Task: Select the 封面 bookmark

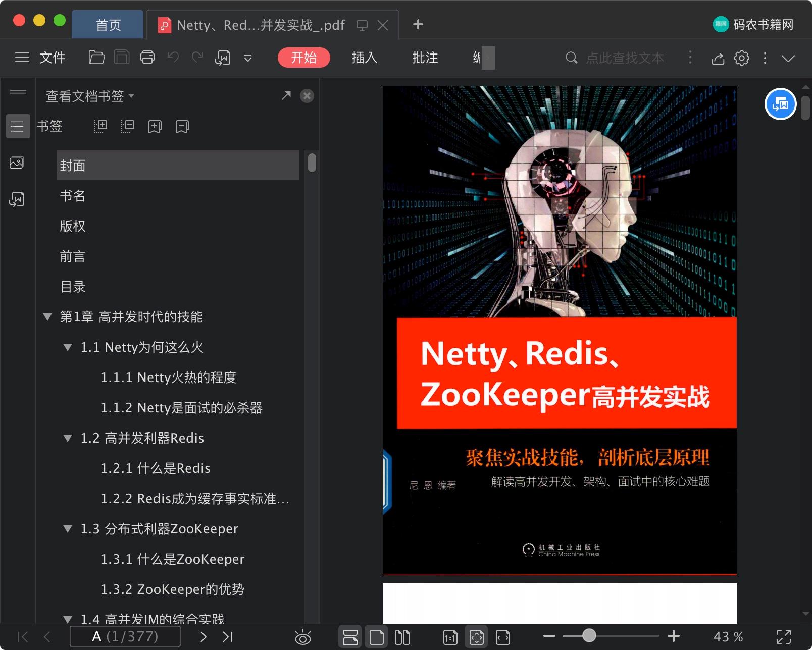Action: click(x=177, y=165)
